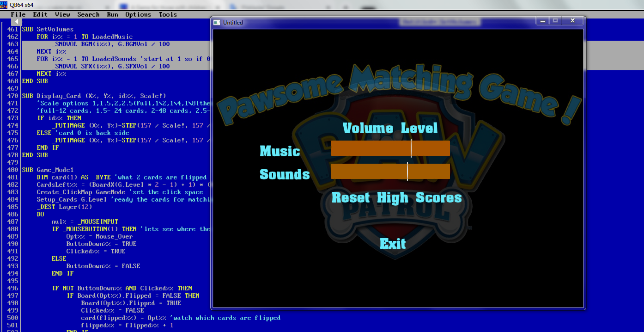Open the File menu
The height and width of the screenshot is (332, 644).
point(18,14)
